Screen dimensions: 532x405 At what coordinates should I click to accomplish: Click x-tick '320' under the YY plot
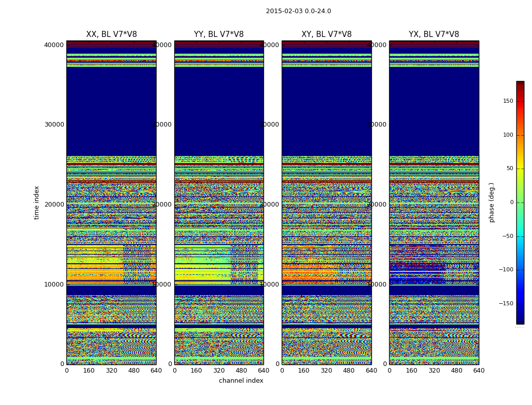[x=219, y=371]
